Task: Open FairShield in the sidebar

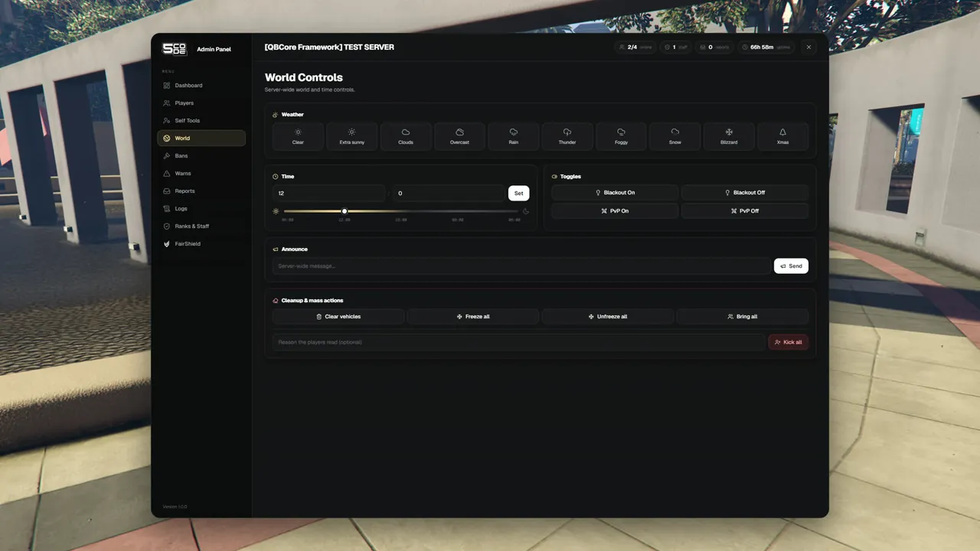Action: (201, 244)
